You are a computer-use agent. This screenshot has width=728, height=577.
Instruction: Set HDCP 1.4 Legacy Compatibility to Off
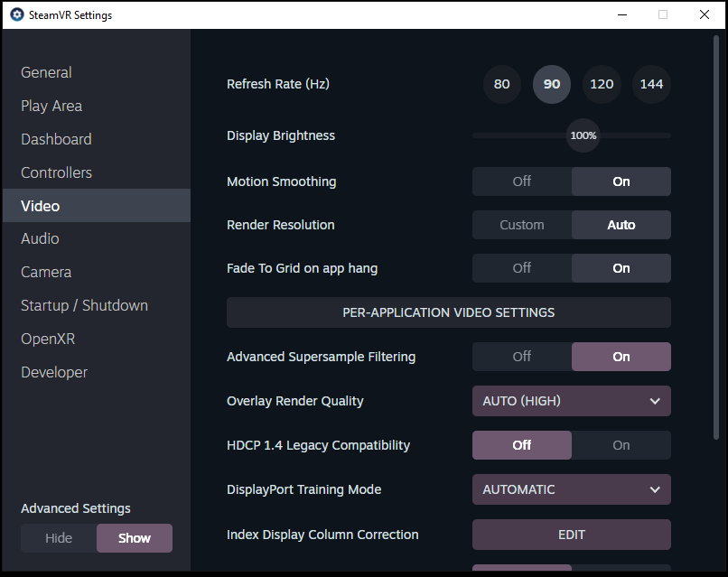[522, 445]
